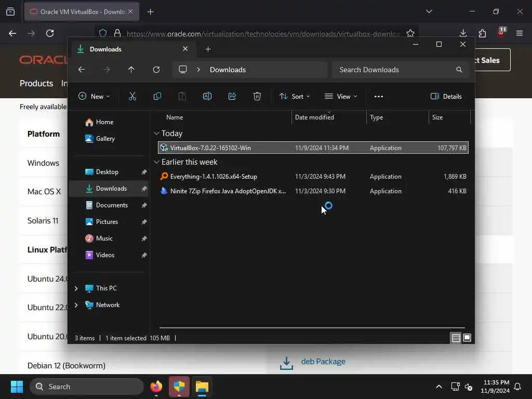The width and height of the screenshot is (532, 399).
Task: Click the taskbar Search box
Action: point(87,387)
